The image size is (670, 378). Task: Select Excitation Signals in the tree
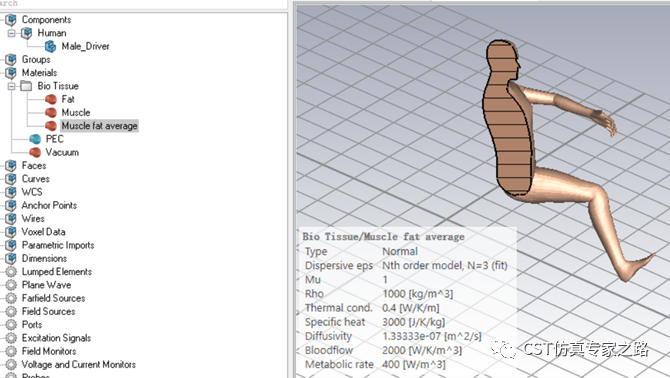(x=56, y=338)
